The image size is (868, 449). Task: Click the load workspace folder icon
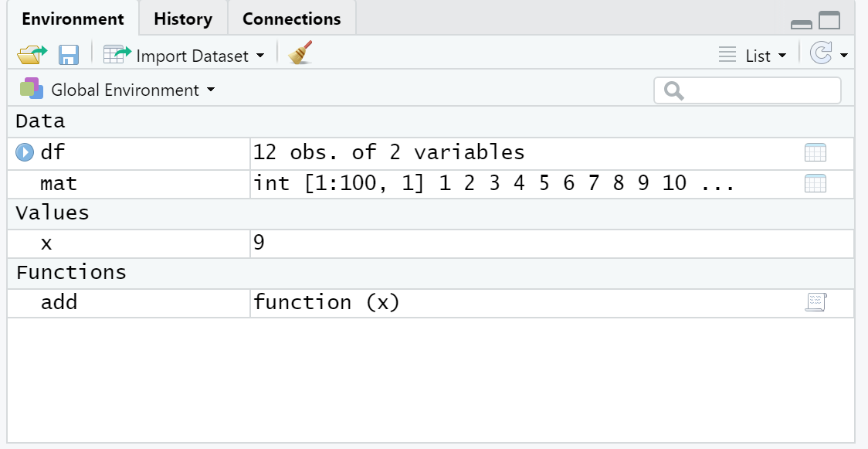32,55
